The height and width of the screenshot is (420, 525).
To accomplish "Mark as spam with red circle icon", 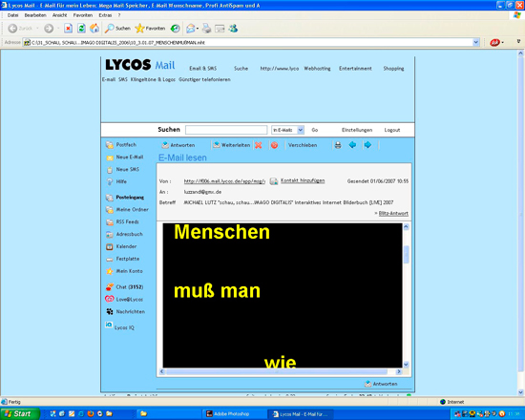I will (x=274, y=145).
